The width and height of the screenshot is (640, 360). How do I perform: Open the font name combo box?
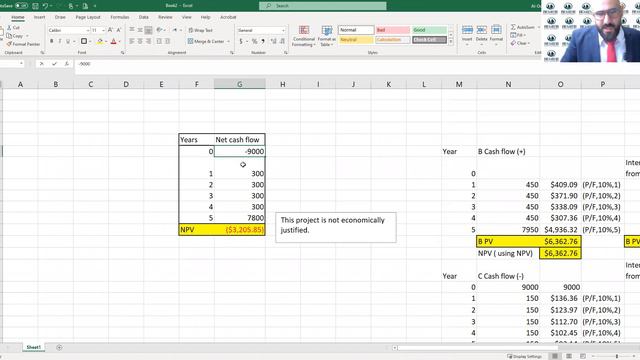pos(68,30)
